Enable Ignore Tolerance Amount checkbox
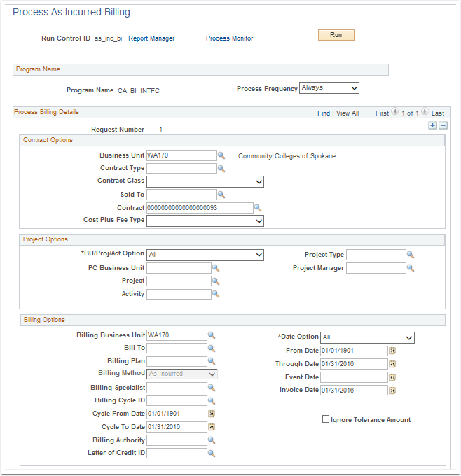 click(x=326, y=419)
